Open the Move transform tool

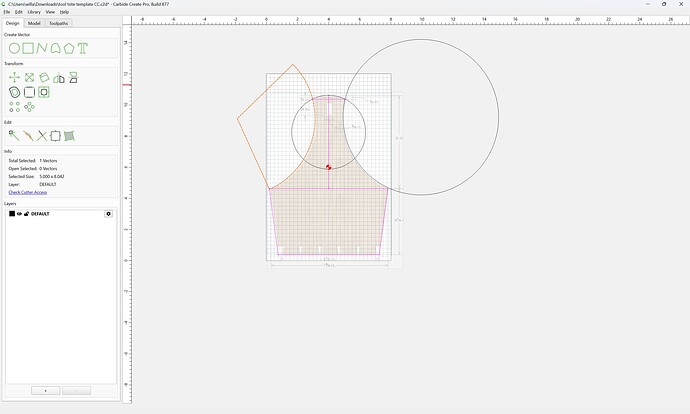(15, 78)
